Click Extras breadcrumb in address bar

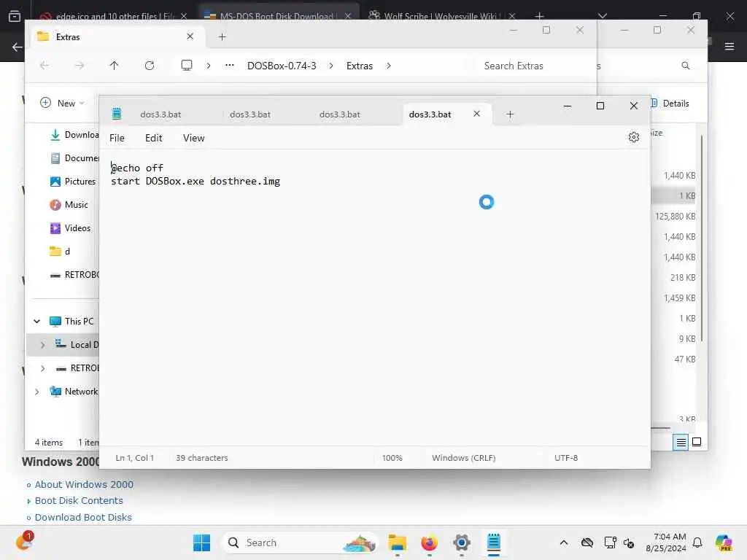[x=359, y=66]
